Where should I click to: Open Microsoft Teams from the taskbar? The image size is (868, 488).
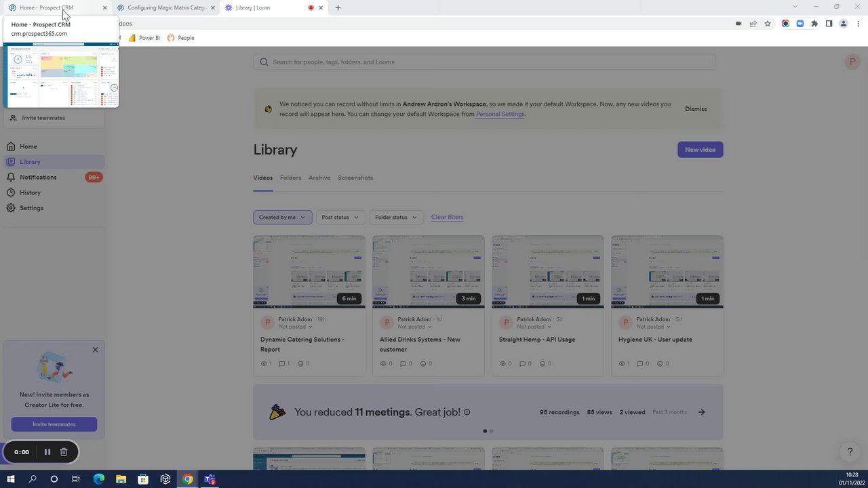(210, 479)
